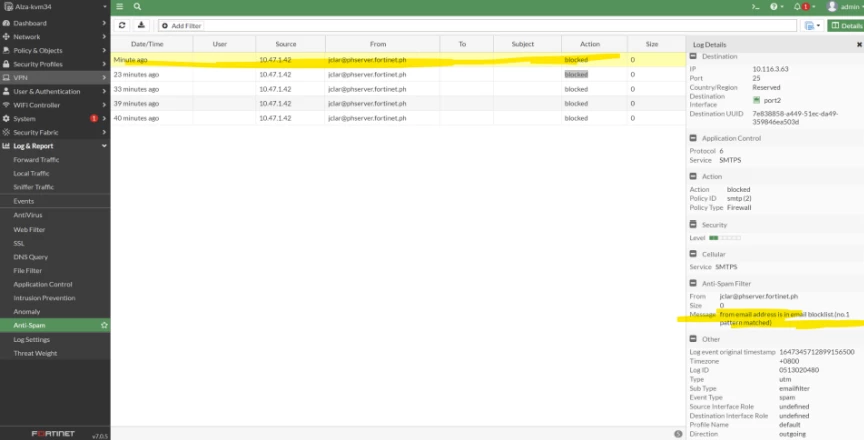The width and height of the screenshot is (864, 440).
Task: Collapse the Security details section
Action: click(x=693, y=225)
